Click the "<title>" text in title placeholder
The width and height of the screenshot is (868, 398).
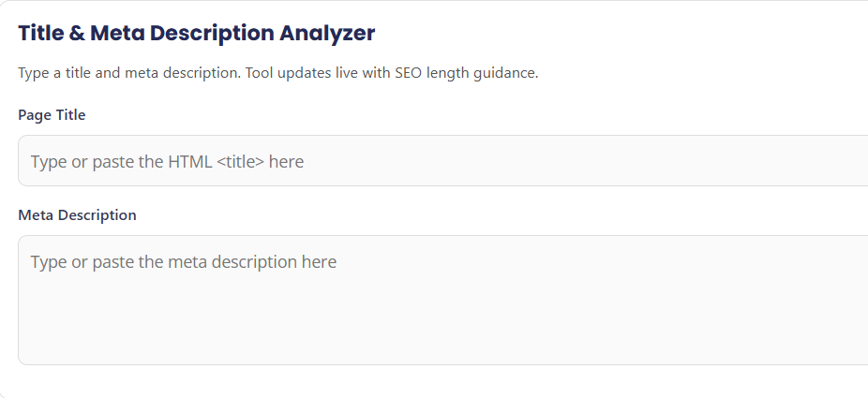tap(240, 162)
